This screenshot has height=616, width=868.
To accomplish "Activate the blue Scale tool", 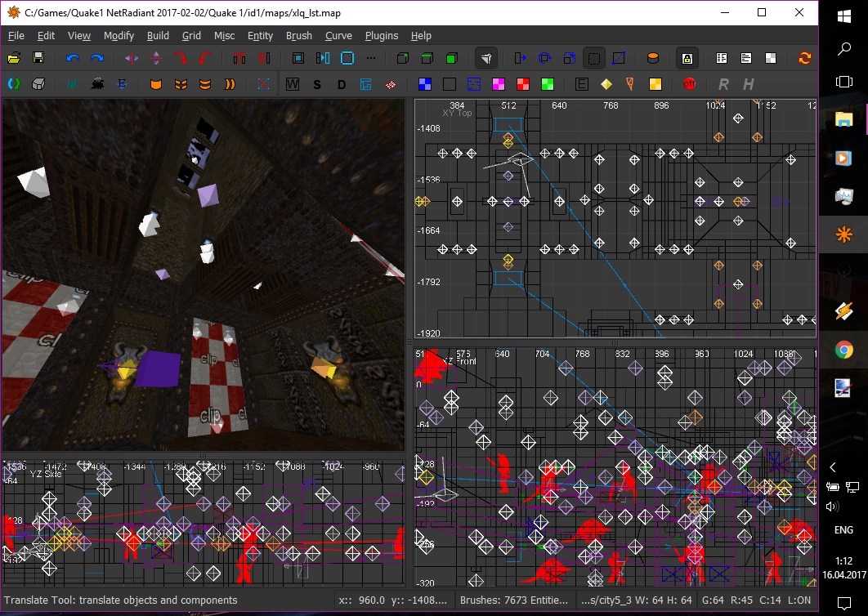I will pyautogui.click(x=569, y=58).
